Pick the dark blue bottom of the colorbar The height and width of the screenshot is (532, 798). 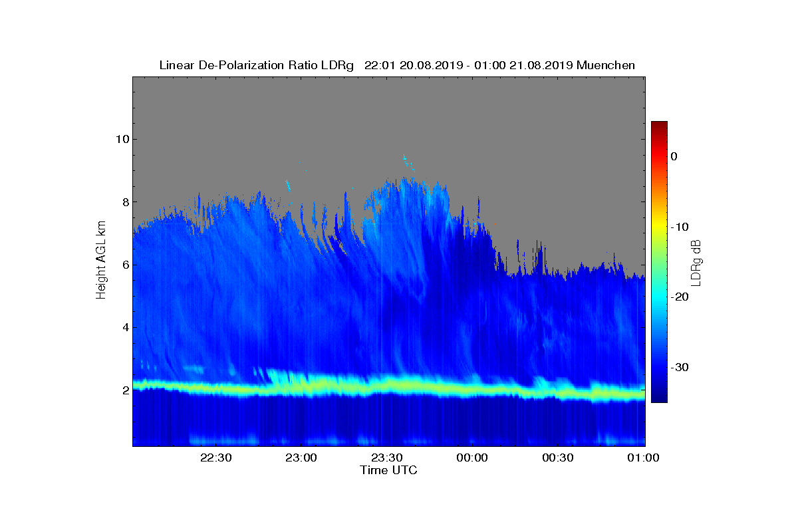(659, 398)
